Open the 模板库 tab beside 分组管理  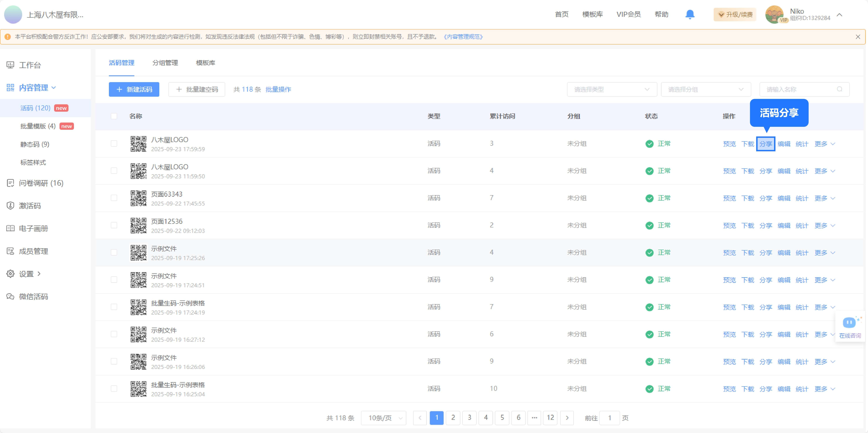click(x=206, y=63)
